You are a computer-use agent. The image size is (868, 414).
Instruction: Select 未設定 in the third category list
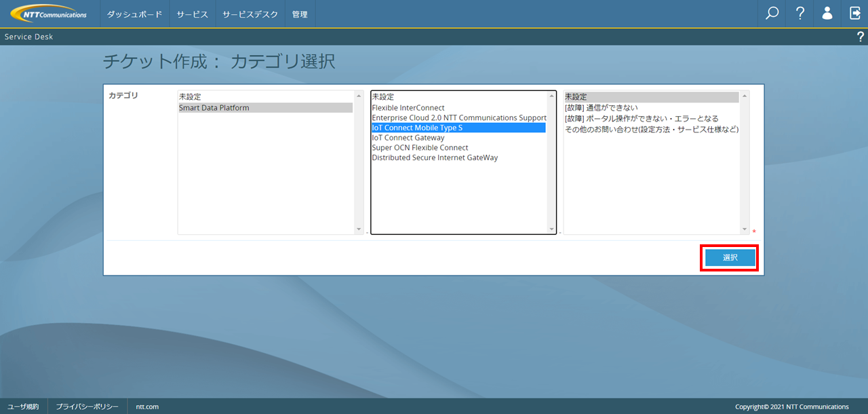(x=652, y=97)
